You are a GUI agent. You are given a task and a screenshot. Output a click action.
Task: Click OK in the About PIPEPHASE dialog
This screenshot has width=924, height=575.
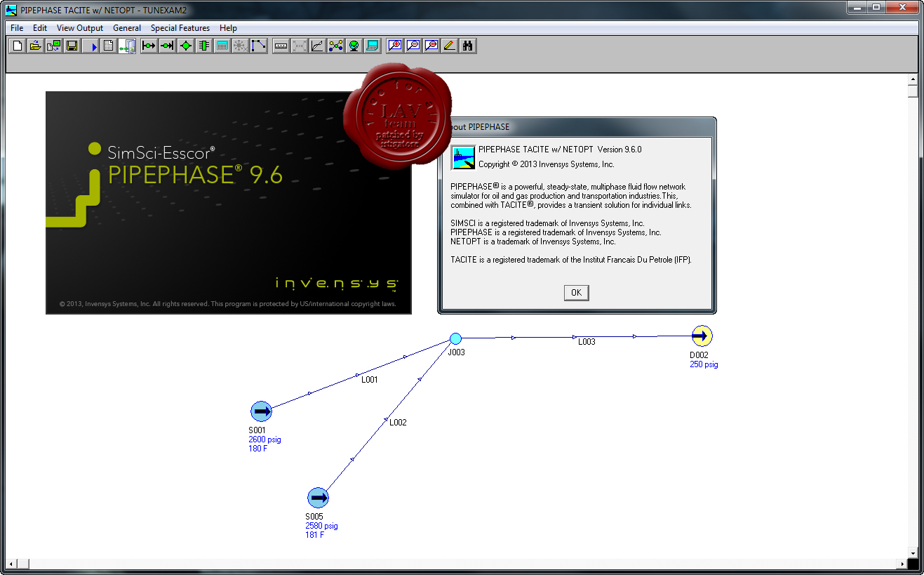coord(576,293)
